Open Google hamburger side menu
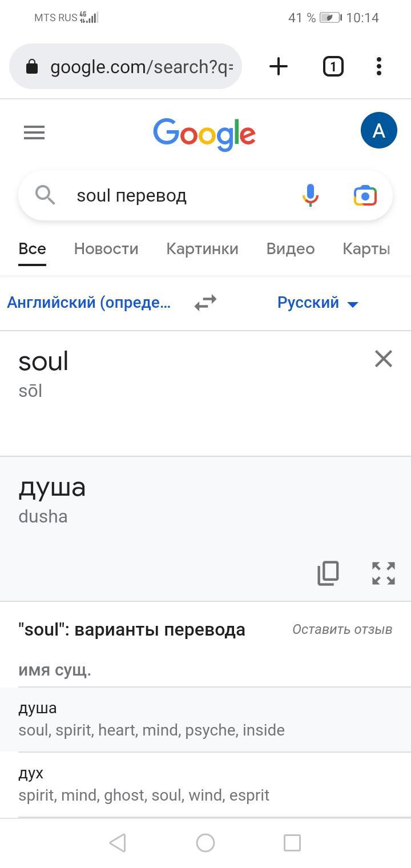Image resolution: width=411 pixels, height=868 pixels. coord(34,133)
